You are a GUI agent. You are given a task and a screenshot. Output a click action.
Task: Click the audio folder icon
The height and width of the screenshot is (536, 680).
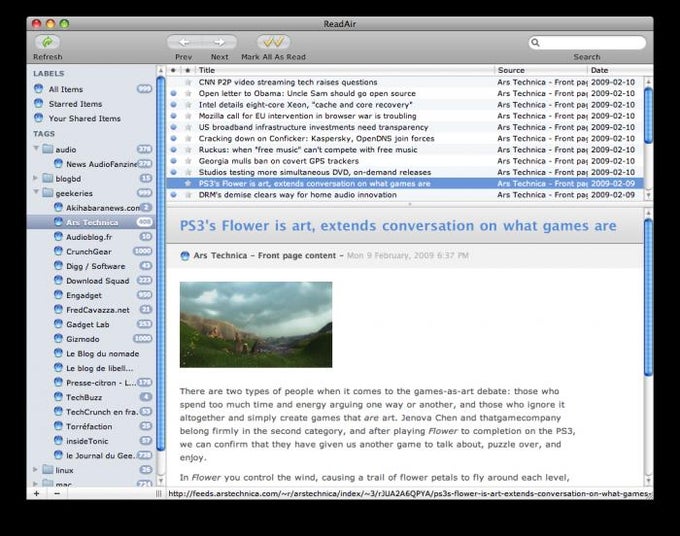coord(48,149)
